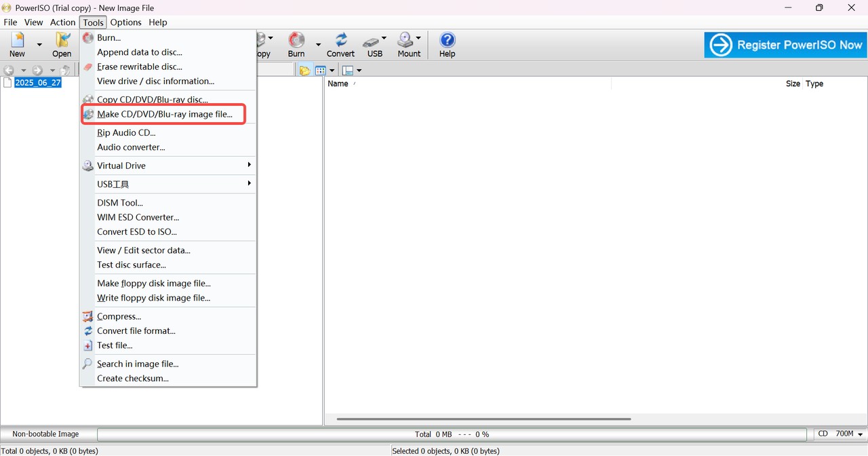Open the CD 700M media size dropdown
Viewport: 868px width, 456px height.
pos(840,434)
